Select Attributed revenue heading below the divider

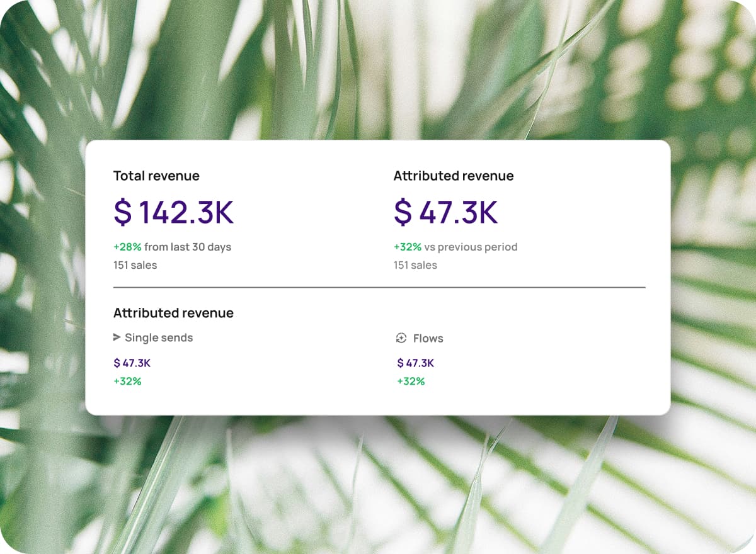pos(173,313)
